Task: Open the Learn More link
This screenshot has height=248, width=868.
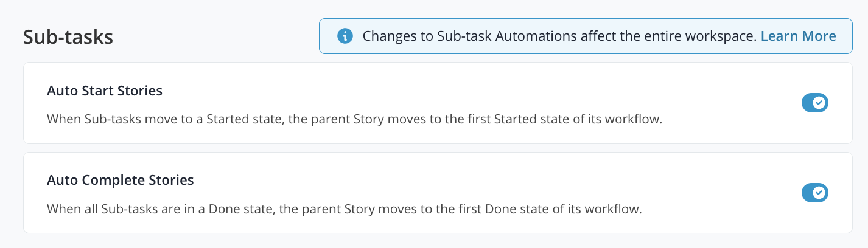Action: point(798,36)
